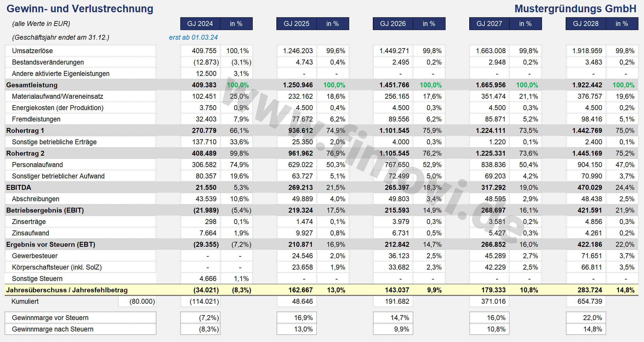Click Gewinnmarge vor Steuern value (7,2%)
The height and width of the screenshot is (342, 644).
coord(209,318)
